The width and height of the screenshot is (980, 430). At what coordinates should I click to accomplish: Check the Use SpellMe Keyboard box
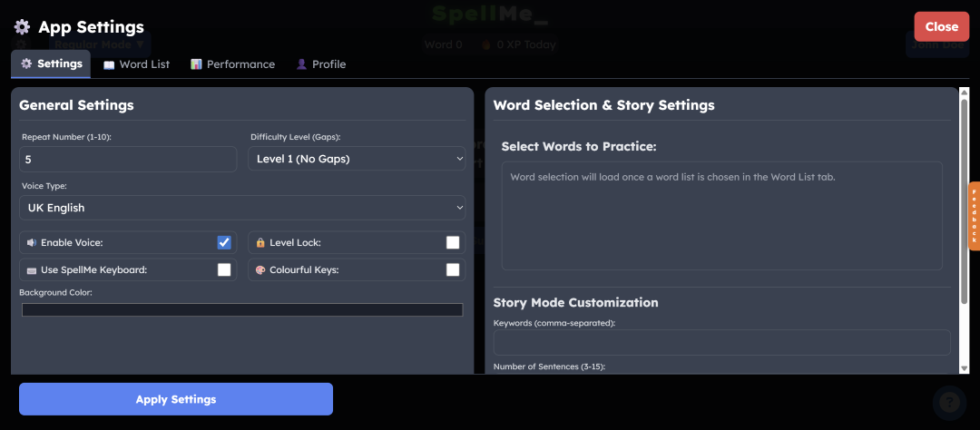[x=224, y=270]
